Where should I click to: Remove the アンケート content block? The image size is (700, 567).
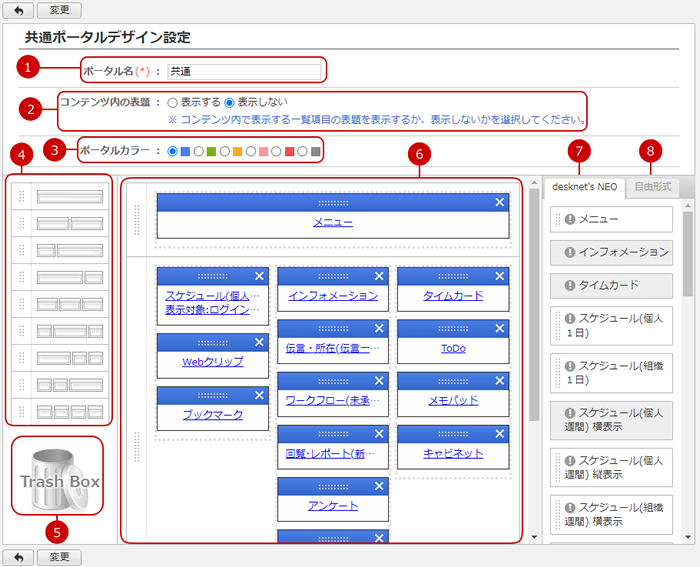coord(379,486)
